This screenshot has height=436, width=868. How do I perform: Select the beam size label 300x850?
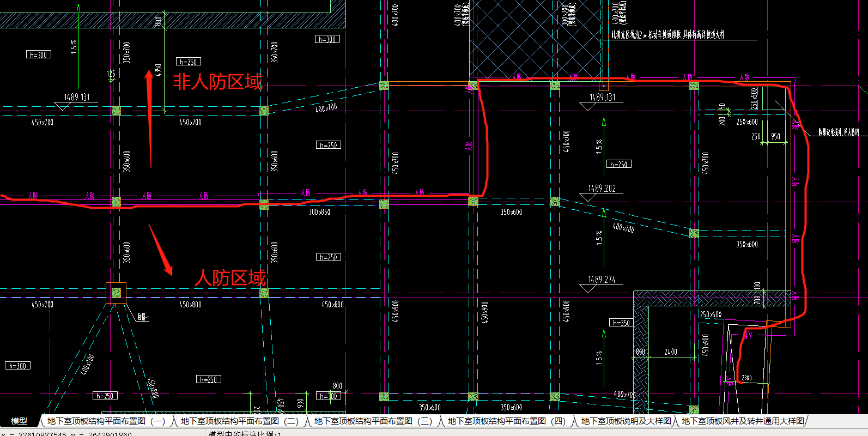pos(319,212)
